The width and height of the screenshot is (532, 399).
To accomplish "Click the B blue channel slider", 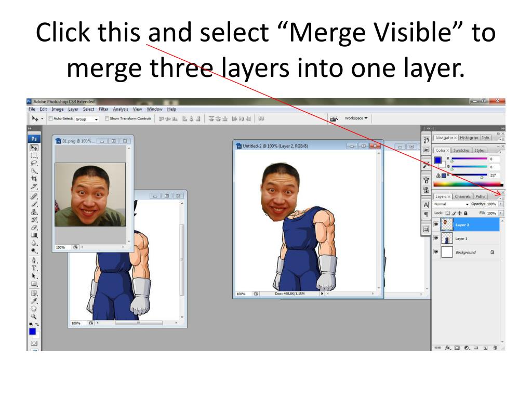I will pyautogui.click(x=469, y=175).
